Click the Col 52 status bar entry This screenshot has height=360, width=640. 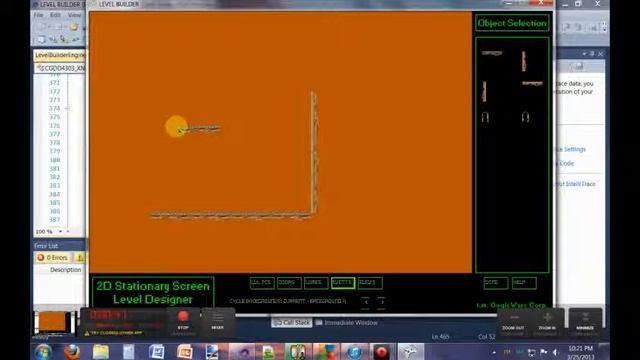[487, 337]
